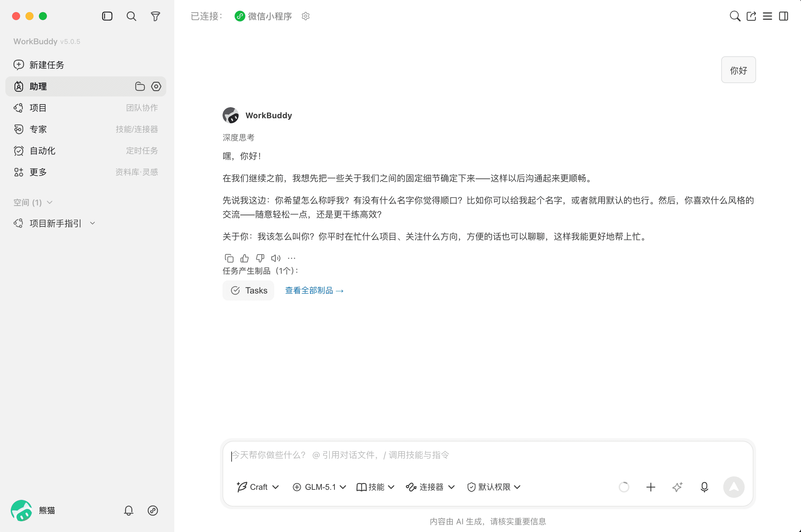Open settings icon in 助理 row
This screenshot has width=801, height=532.
[x=156, y=86]
